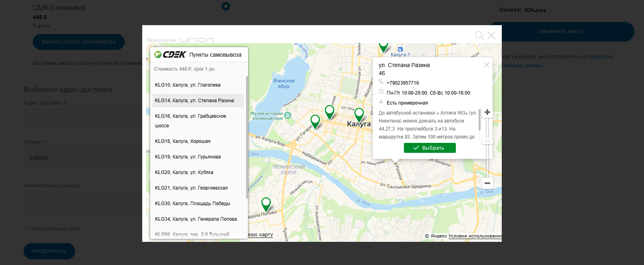Click the pickup points list scrollbar

[247, 136]
